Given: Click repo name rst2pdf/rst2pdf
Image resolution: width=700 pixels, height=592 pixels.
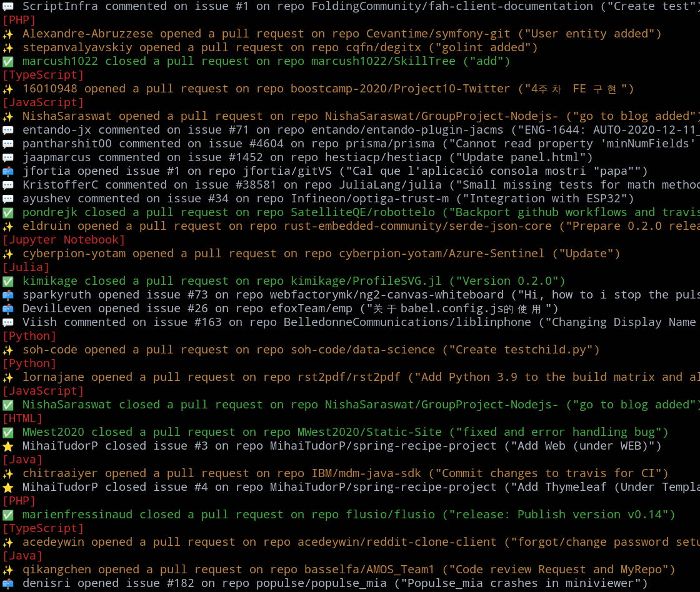Looking at the screenshot, I should click(349, 377).
